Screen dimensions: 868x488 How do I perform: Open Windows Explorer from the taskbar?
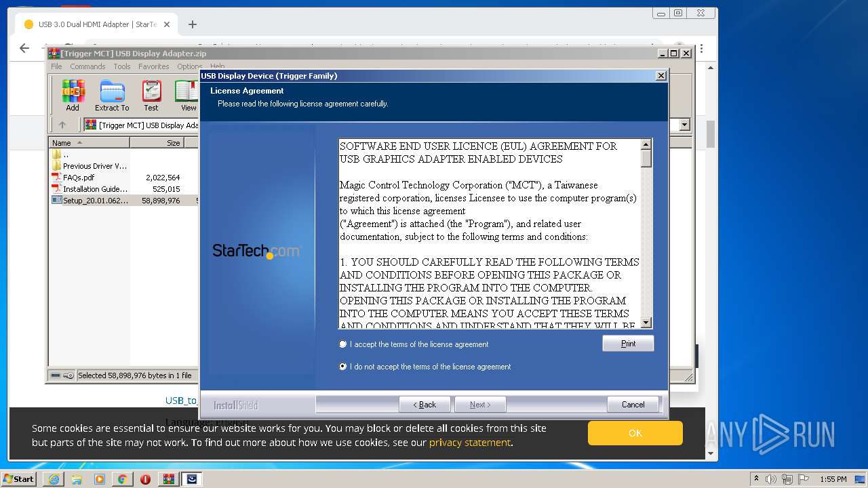[77, 479]
